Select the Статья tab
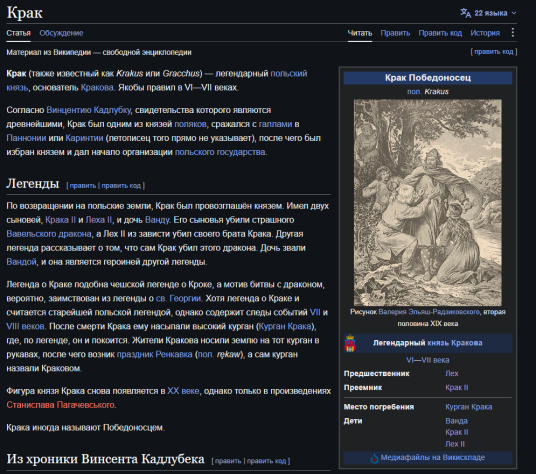The width and height of the screenshot is (536, 474). tap(18, 33)
